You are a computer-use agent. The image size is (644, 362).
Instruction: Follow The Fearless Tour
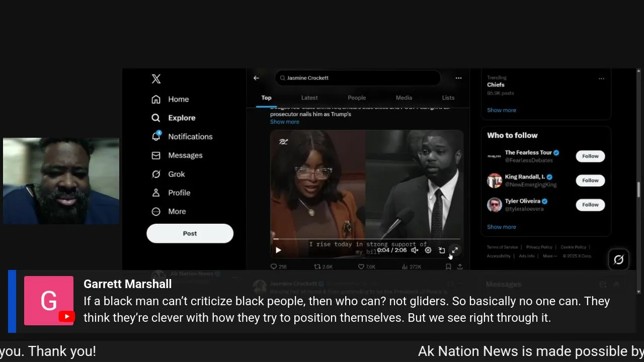pyautogui.click(x=590, y=156)
